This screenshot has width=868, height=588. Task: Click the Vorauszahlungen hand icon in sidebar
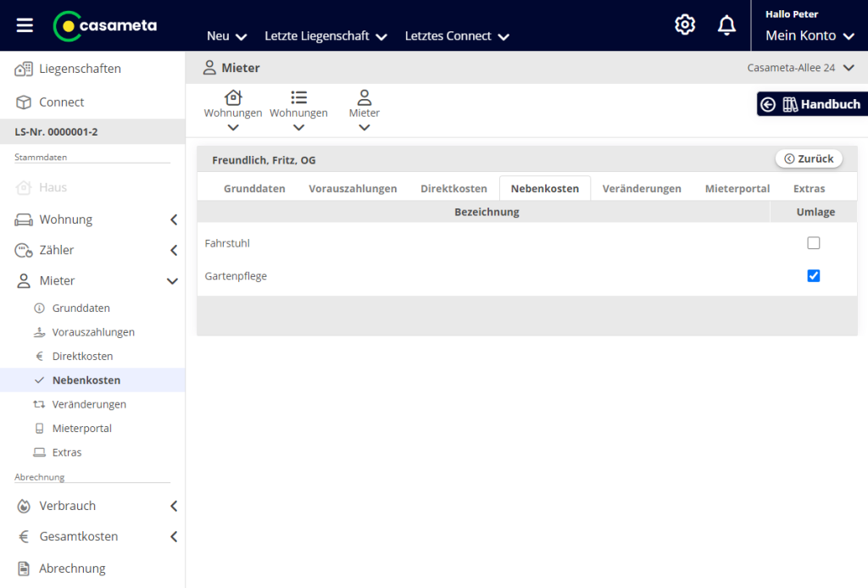(39, 332)
